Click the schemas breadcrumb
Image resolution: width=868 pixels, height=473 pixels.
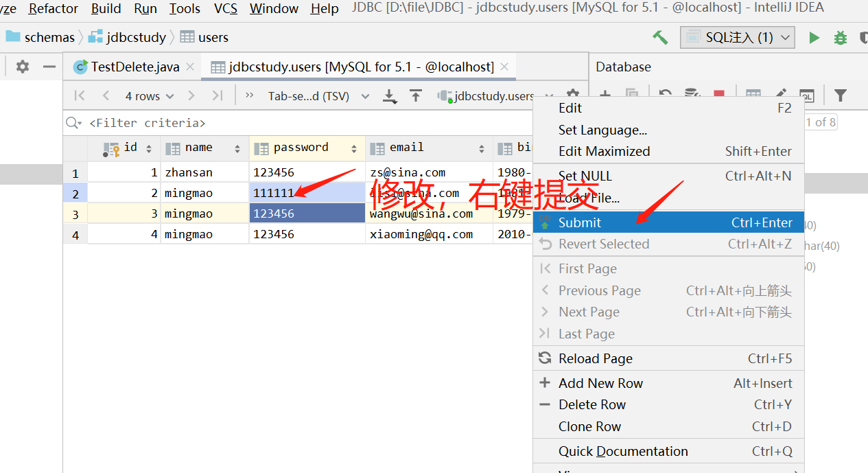pyautogui.click(x=40, y=37)
